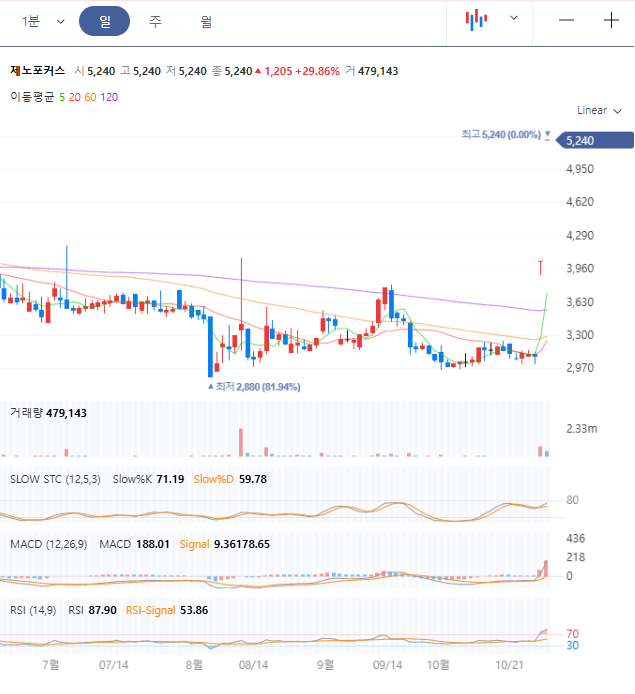Image resolution: width=635 pixels, height=694 pixels.
Task: Click the MACD Signal label
Action: pos(194,544)
